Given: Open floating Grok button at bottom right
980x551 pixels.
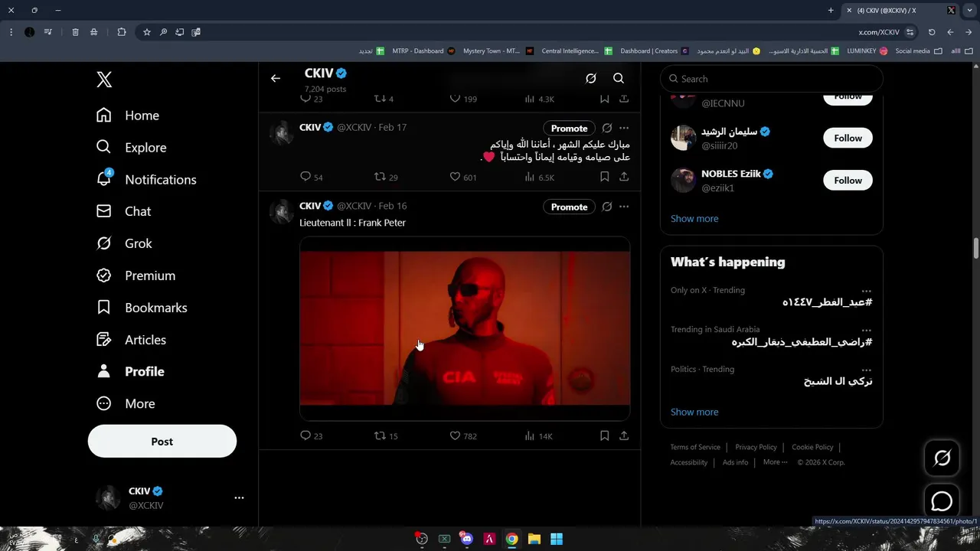Looking at the screenshot, I should (x=942, y=458).
